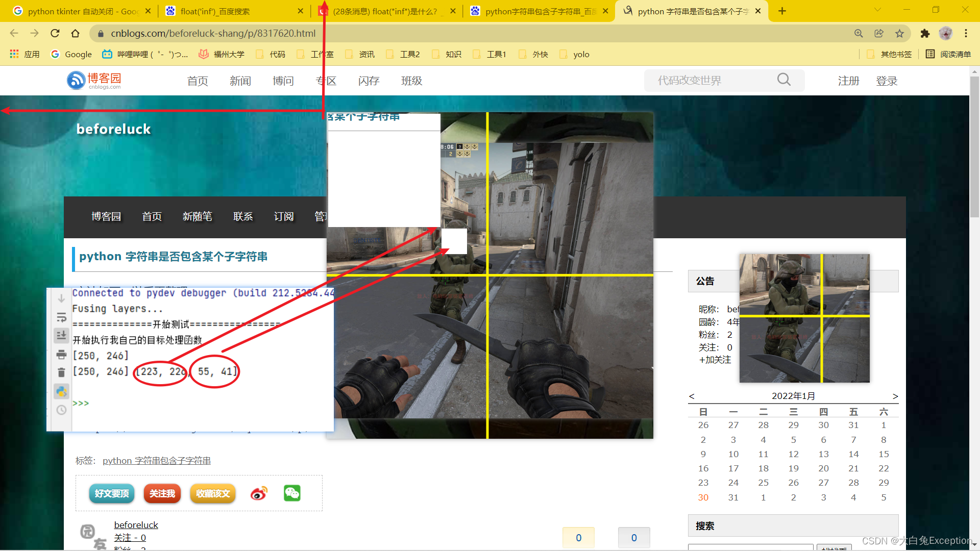Click the browser back arrow

(14, 33)
